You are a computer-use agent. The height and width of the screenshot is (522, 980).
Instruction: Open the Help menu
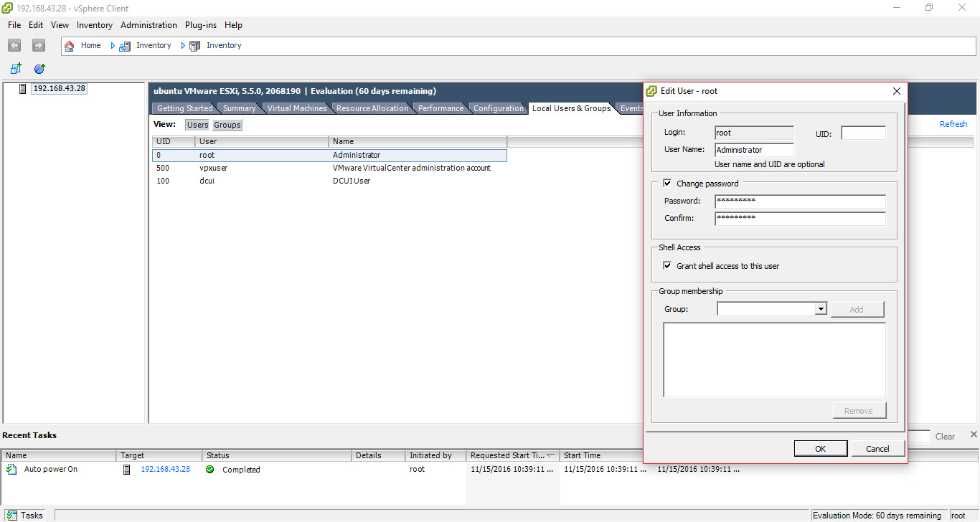(233, 25)
